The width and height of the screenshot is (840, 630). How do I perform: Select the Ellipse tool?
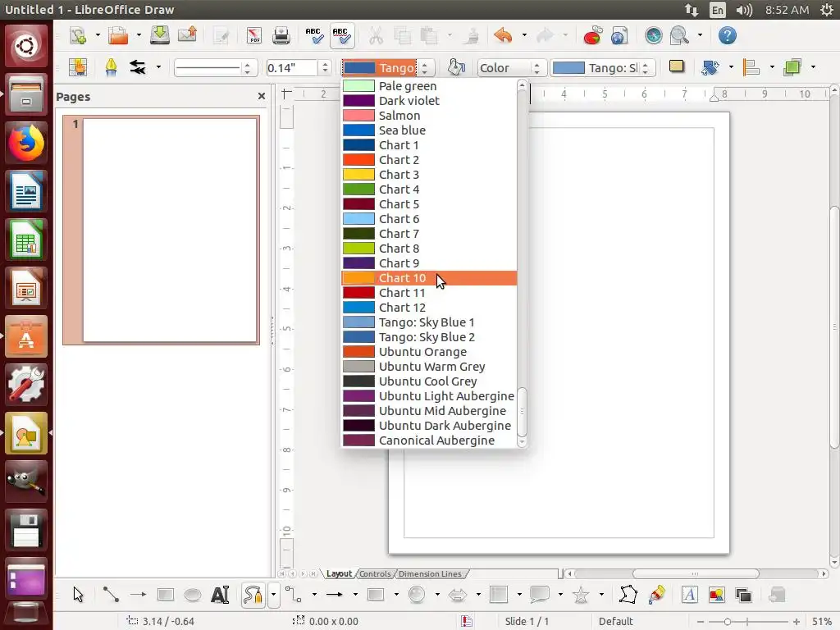pyautogui.click(x=192, y=595)
